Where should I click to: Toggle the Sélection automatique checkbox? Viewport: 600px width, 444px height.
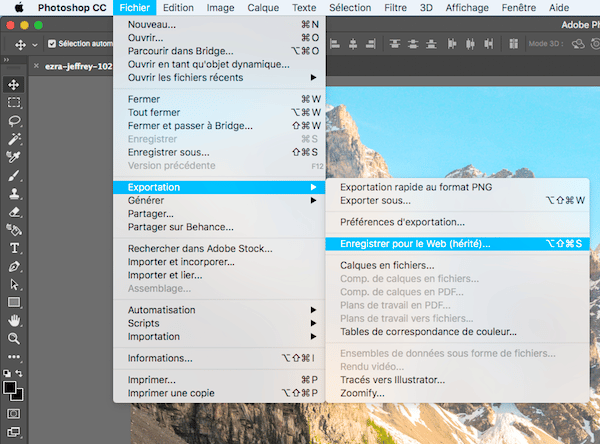pyautogui.click(x=51, y=44)
